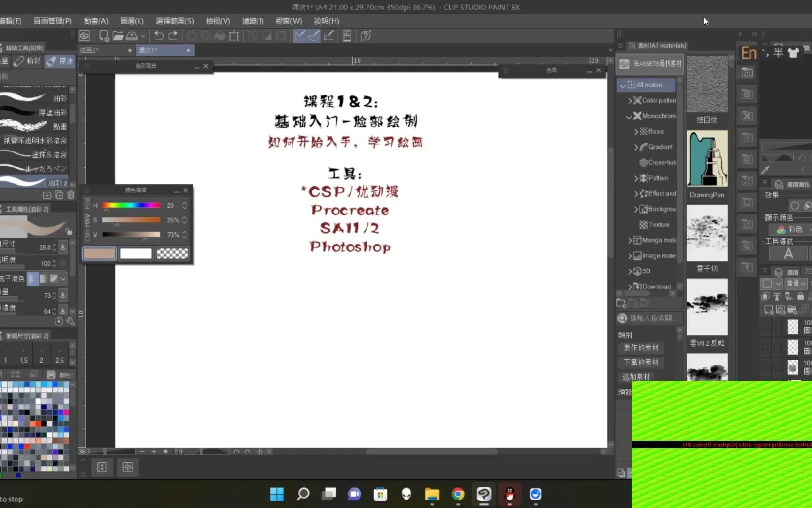Select the 粉彩 sub tool group
812x508 pixels.
coord(27,61)
